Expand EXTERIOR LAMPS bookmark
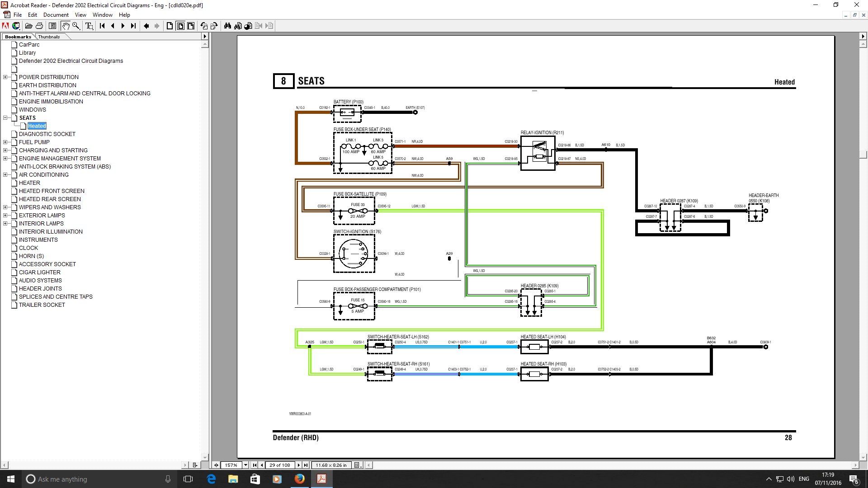Image resolution: width=868 pixels, height=488 pixels. point(5,216)
